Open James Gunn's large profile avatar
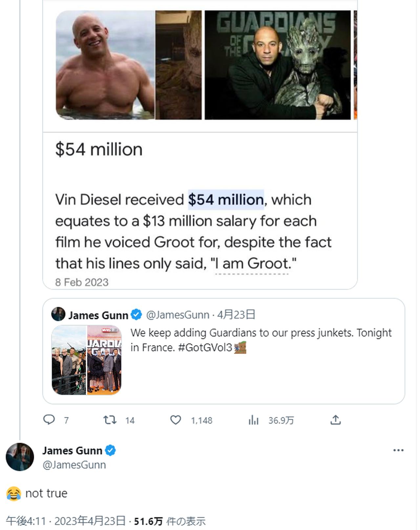420x530 pixels. (x=20, y=457)
